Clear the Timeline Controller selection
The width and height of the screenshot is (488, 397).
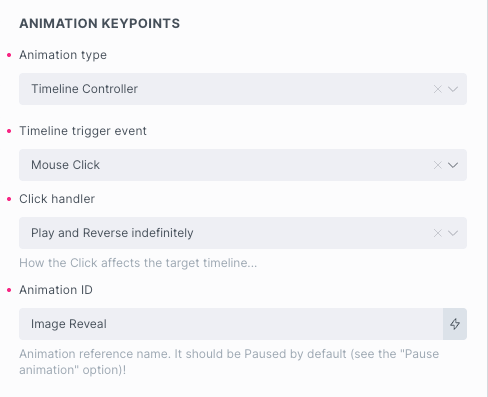point(438,89)
